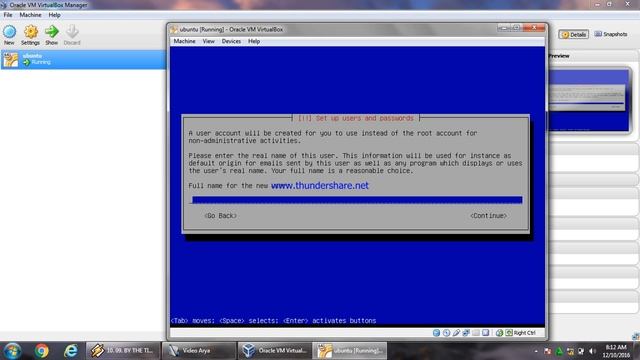Switch to Oracle VM VirtualBox taskbar button
The height and width of the screenshot is (360, 640).
pos(274,351)
